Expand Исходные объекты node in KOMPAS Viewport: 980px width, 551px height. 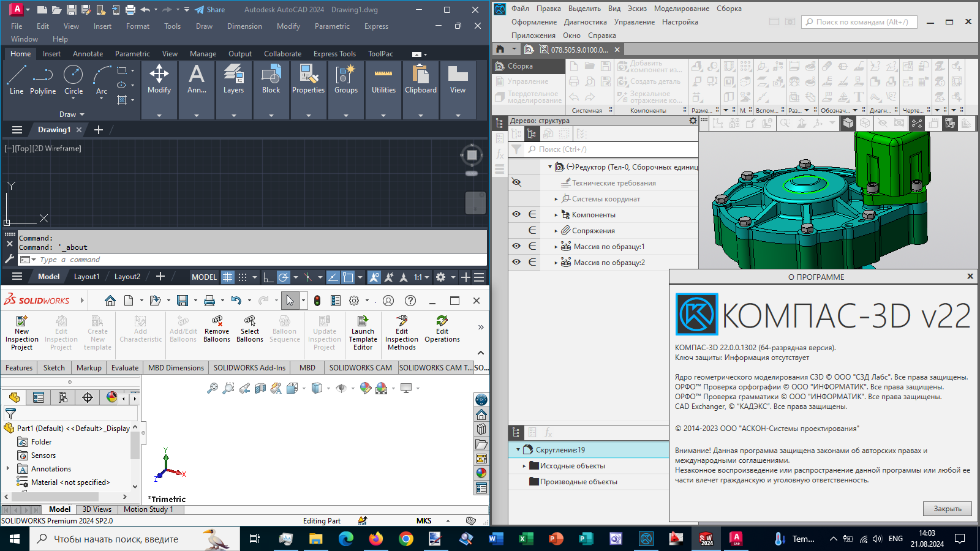pos(524,466)
